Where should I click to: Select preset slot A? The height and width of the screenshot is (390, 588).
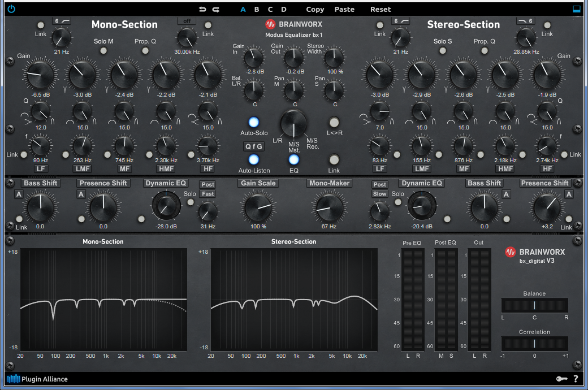pyautogui.click(x=243, y=10)
